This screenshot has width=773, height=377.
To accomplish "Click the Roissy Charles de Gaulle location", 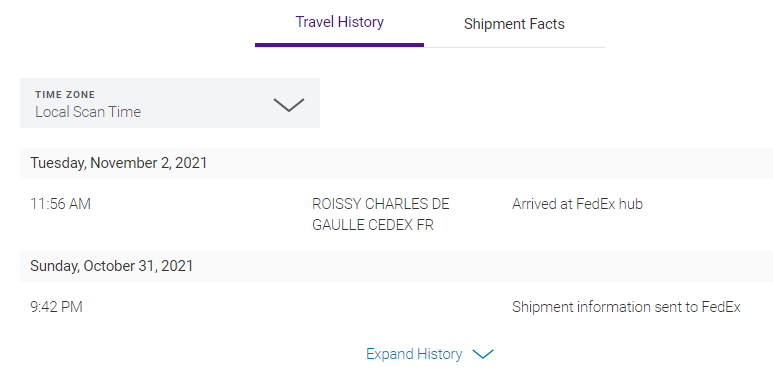I will 381,214.
